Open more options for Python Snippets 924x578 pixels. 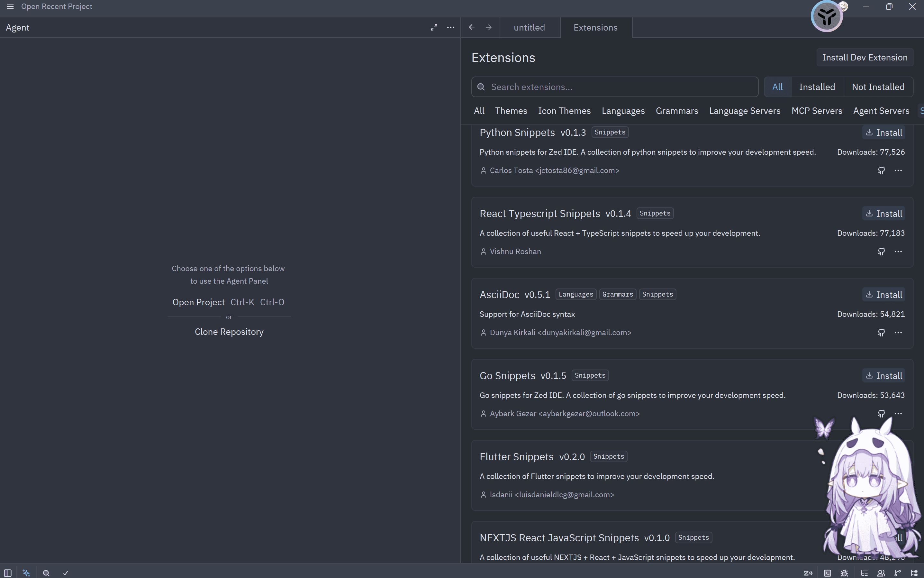tap(898, 170)
